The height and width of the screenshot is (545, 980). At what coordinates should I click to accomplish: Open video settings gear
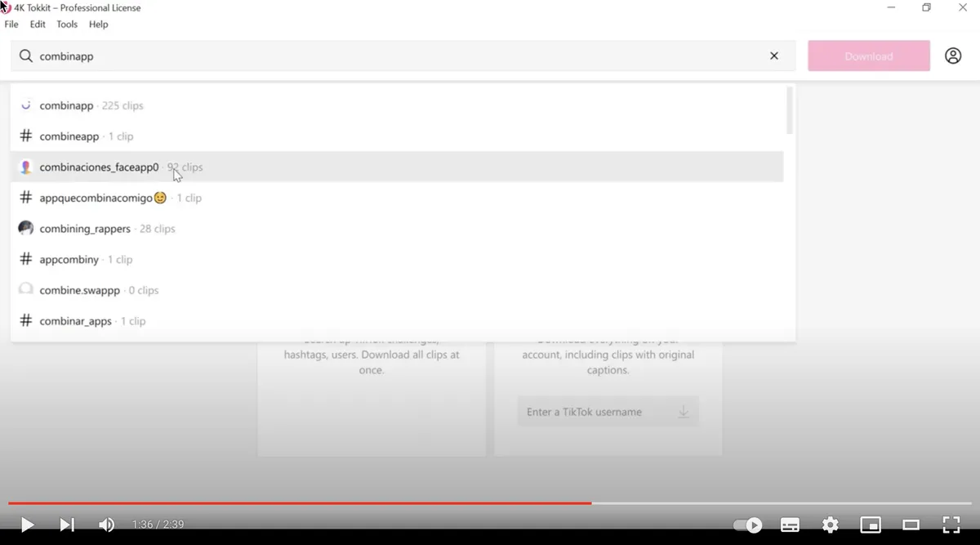tap(831, 525)
